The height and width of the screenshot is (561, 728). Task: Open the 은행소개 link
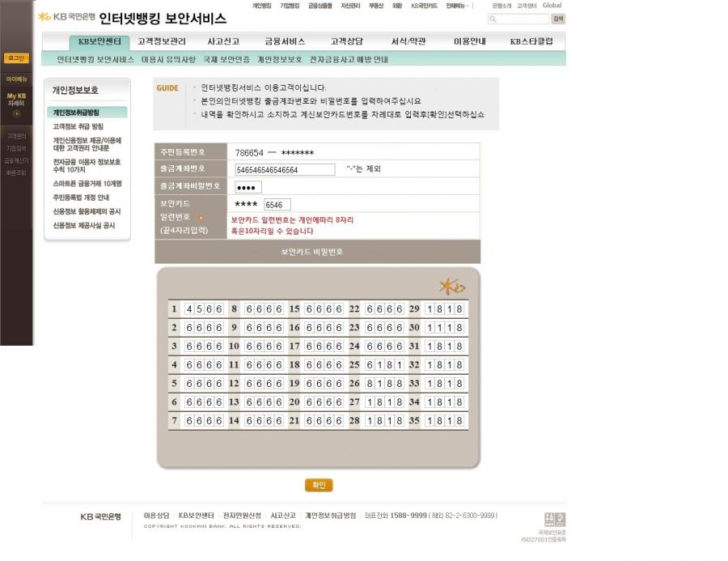502,6
